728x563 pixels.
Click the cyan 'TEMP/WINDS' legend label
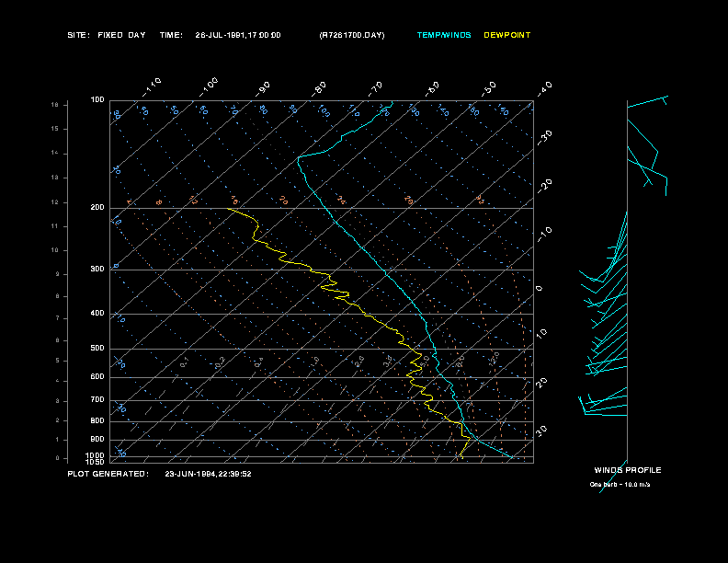(x=444, y=35)
